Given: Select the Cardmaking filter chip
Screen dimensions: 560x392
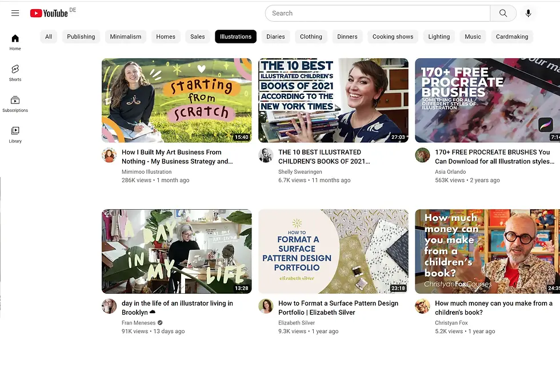Looking at the screenshot, I should tap(512, 37).
